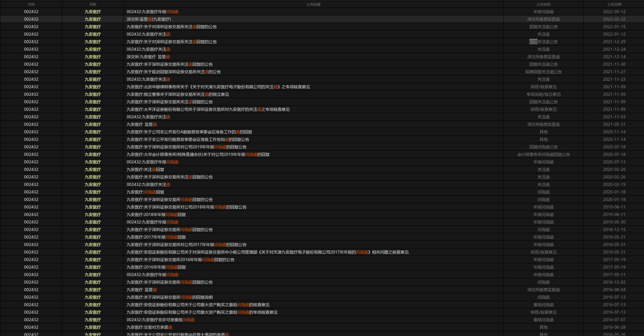The image size is (644, 336).
Task: Click the 公告类型 column header
Action: point(543,4)
